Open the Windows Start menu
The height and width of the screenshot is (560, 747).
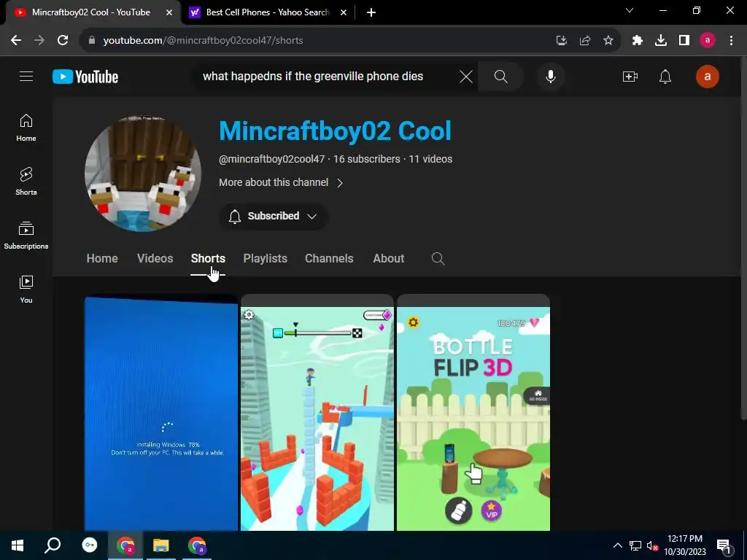(18, 545)
